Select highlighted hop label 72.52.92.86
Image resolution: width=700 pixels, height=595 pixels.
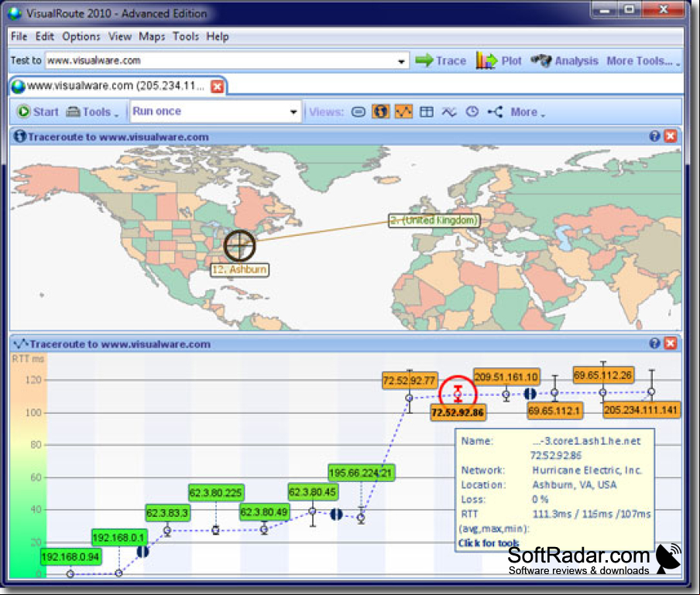point(458,412)
